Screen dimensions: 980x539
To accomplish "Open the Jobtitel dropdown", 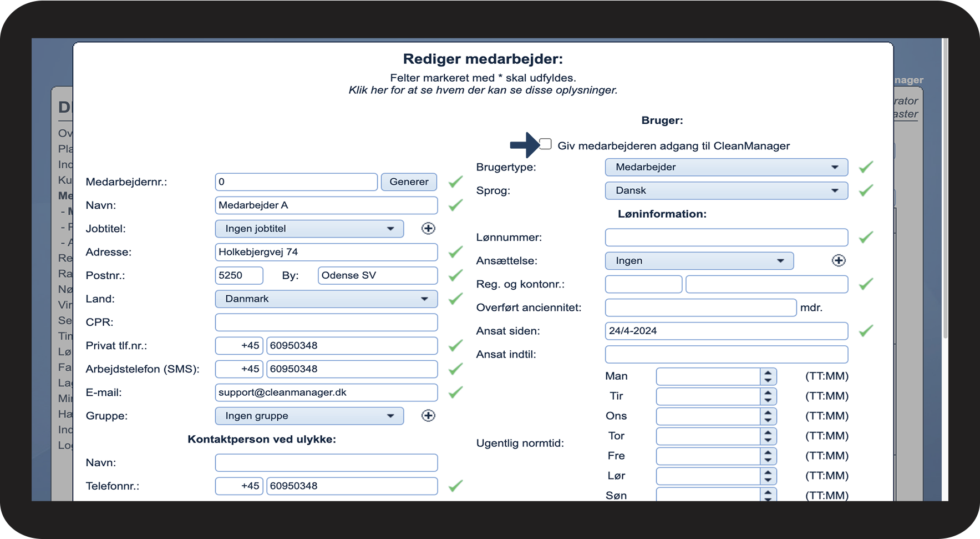I will [309, 229].
